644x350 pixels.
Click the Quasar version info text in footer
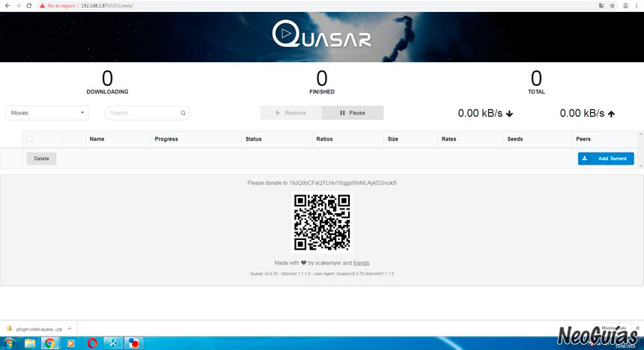[322, 274]
